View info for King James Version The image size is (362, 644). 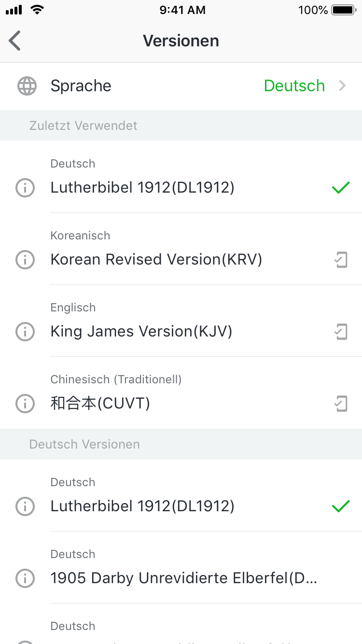(x=25, y=332)
